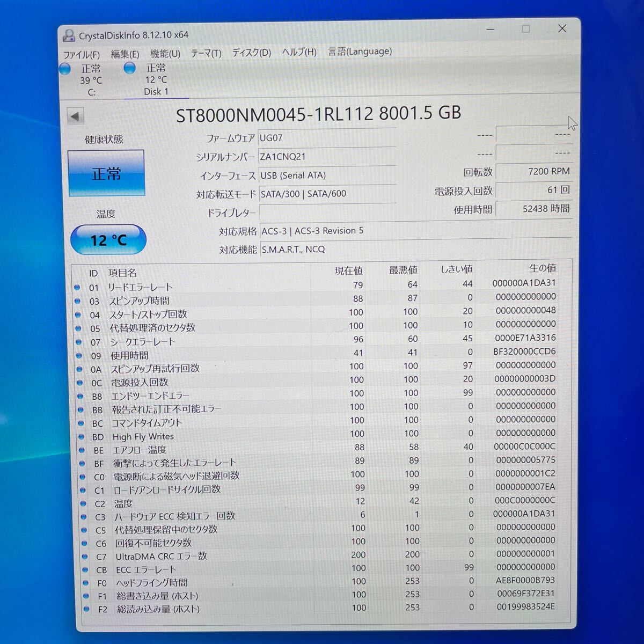644x644 pixels.
Task: Click raw value 00199983524E
Action: [x=526, y=607]
